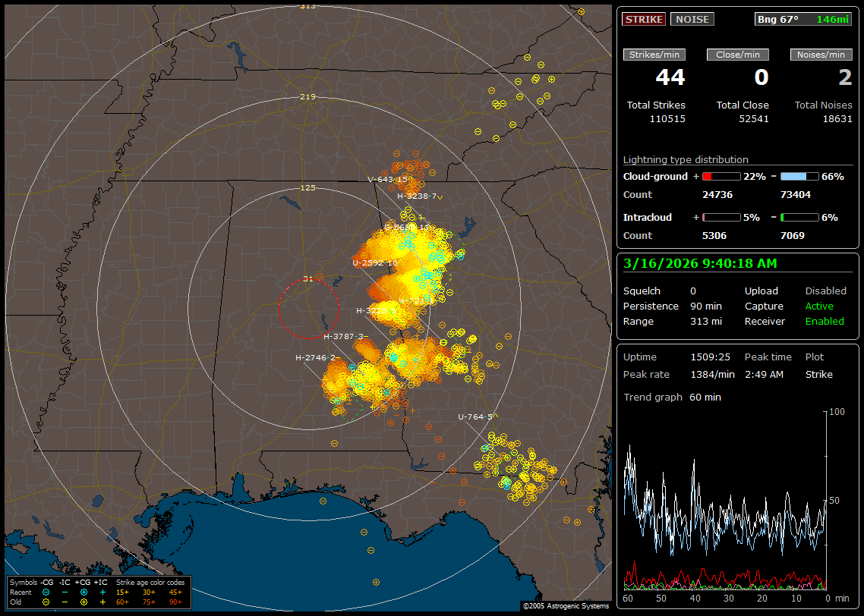Click the positive cloud-ground red percentage bar

tap(721, 176)
